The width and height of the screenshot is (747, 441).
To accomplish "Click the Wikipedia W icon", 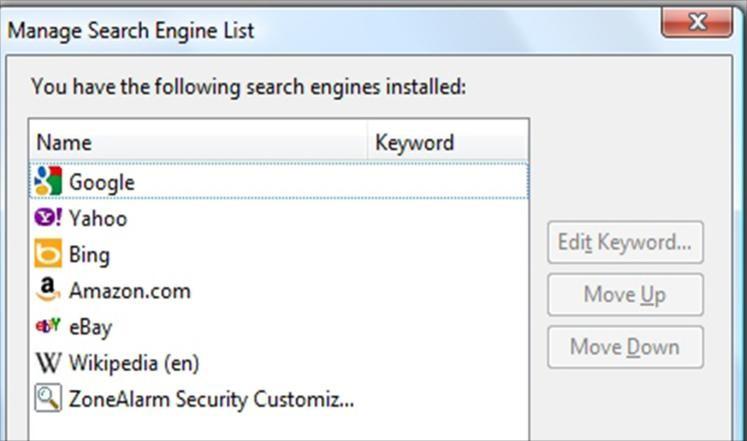I will point(48,362).
